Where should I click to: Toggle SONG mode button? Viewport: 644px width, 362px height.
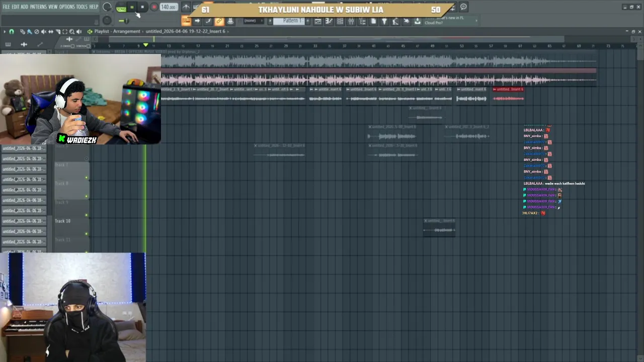[x=121, y=9]
